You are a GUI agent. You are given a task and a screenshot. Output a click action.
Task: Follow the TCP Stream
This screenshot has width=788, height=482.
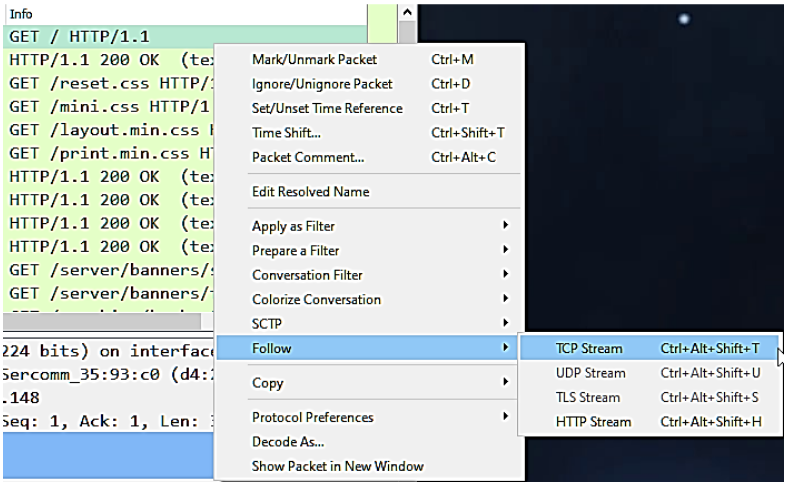tap(649, 348)
